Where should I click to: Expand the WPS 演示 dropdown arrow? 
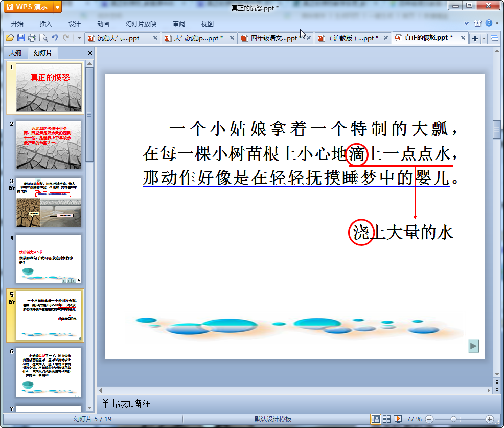click(58, 7)
